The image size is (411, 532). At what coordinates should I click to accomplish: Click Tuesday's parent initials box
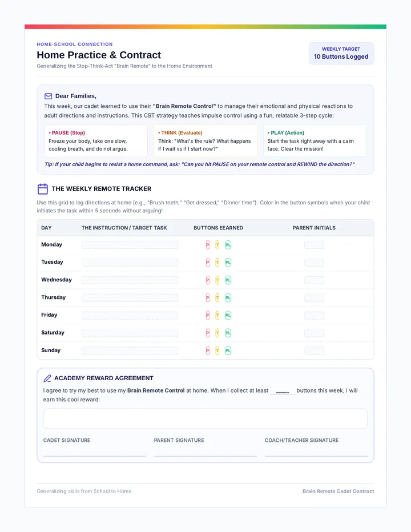pyautogui.click(x=315, y=263)
